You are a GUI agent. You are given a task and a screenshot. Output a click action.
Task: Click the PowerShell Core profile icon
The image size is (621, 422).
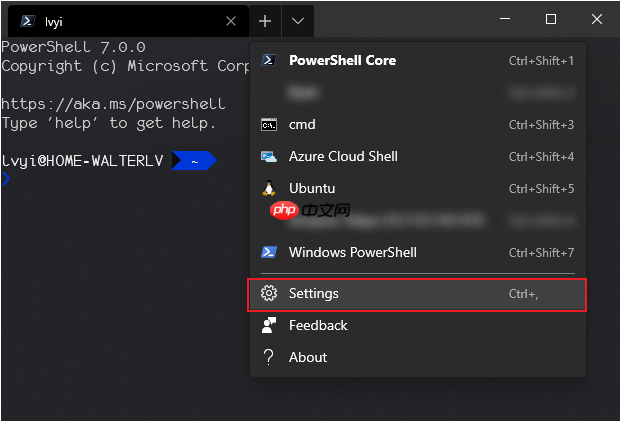point(268,60)
